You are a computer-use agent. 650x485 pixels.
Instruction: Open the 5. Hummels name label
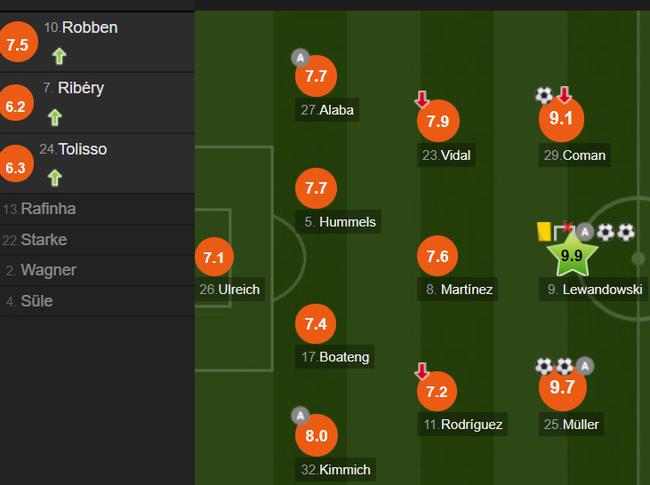(x=340, y=222)
